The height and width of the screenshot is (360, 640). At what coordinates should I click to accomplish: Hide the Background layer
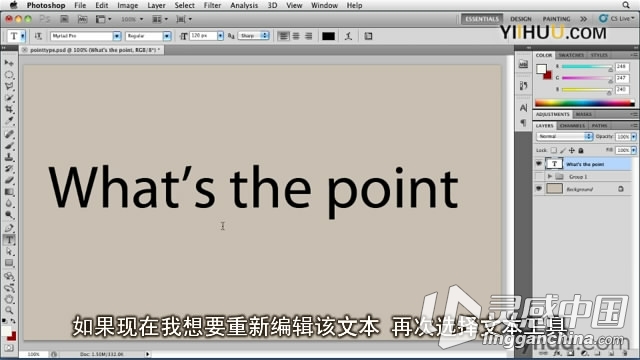coord(539,189)
